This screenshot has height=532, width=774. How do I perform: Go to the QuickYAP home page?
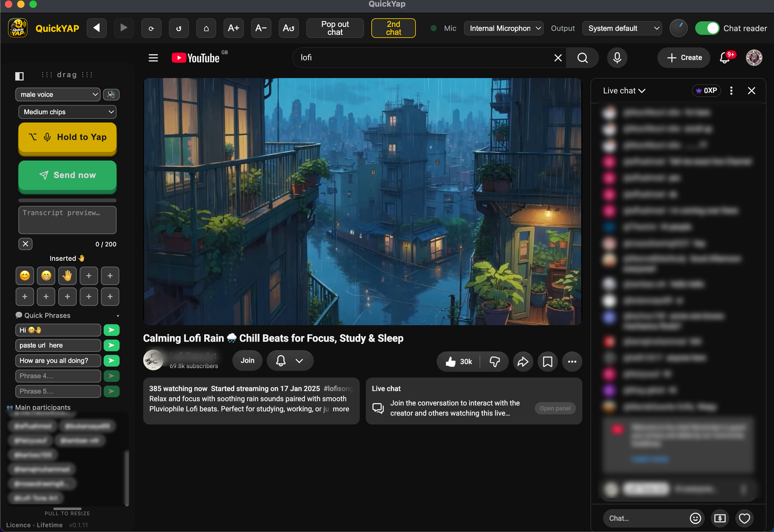point(206,28)
